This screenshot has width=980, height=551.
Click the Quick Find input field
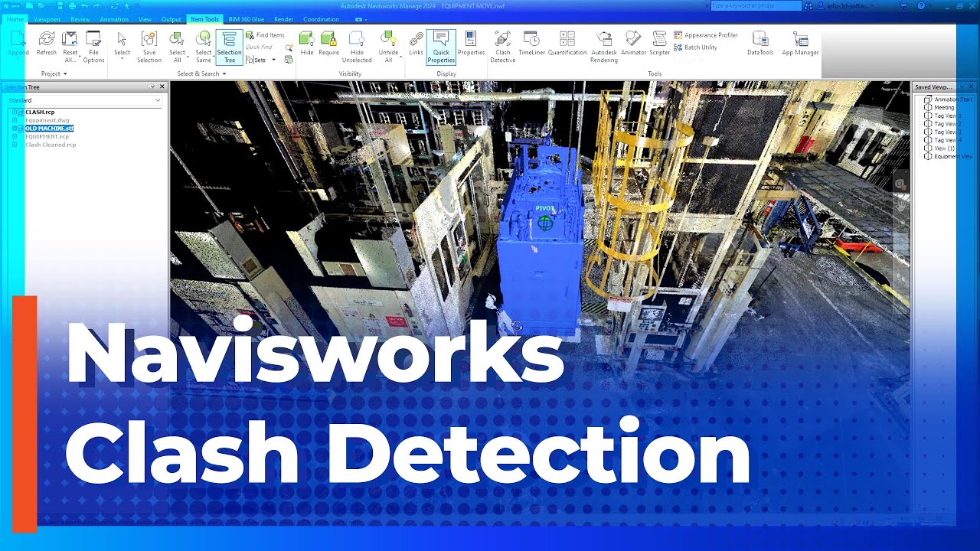(x=264, y=47)
